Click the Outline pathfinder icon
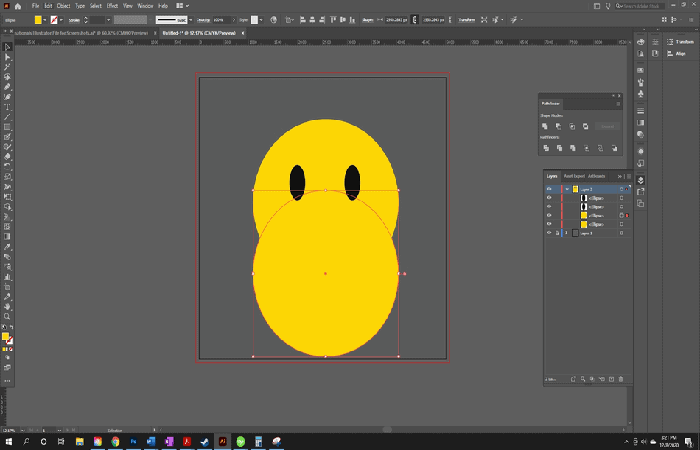The height and width of the screenshot is (450, 700). (x=600, y=148)
